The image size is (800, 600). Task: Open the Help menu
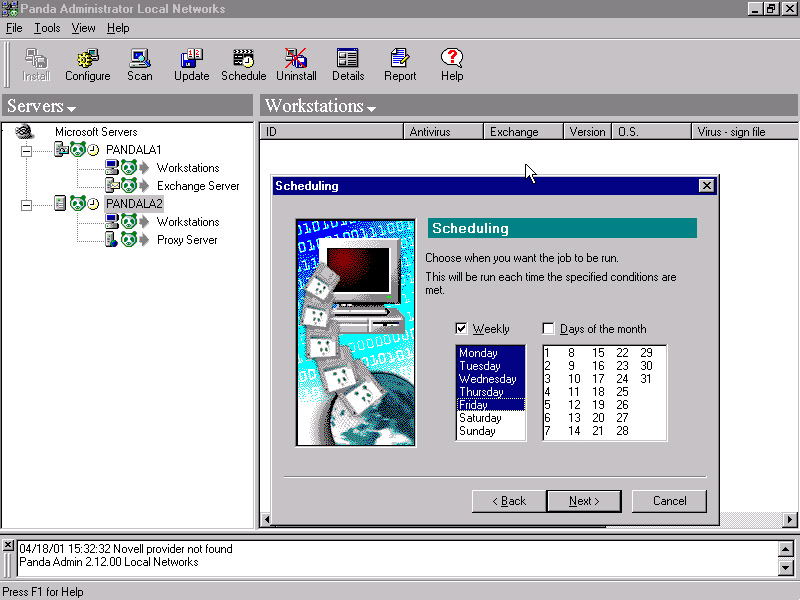(x=118, y=28)
